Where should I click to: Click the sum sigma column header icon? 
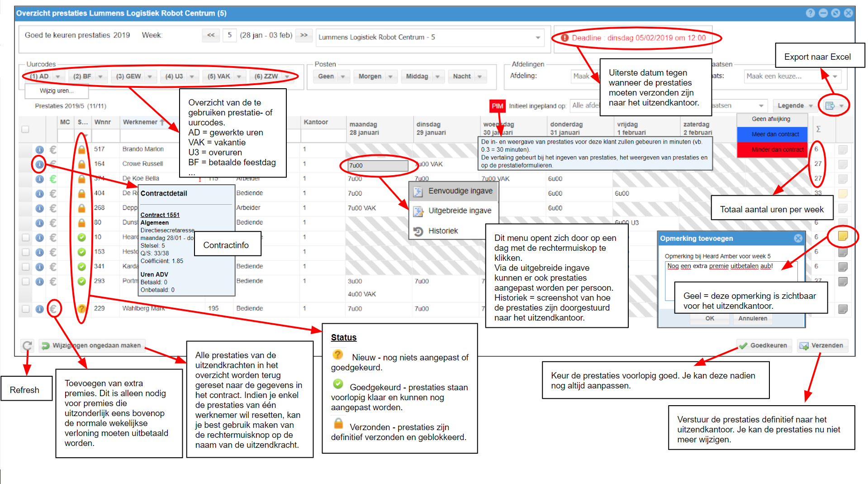(x=818, y=129)
